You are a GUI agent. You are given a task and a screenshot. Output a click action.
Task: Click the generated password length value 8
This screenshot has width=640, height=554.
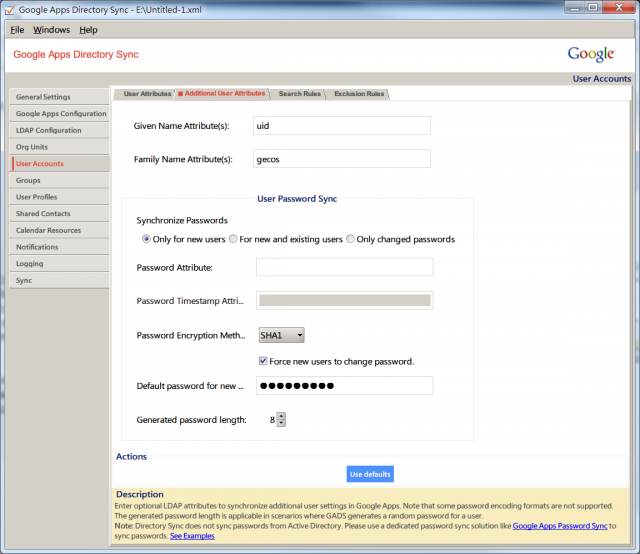(x=272, y=420)
